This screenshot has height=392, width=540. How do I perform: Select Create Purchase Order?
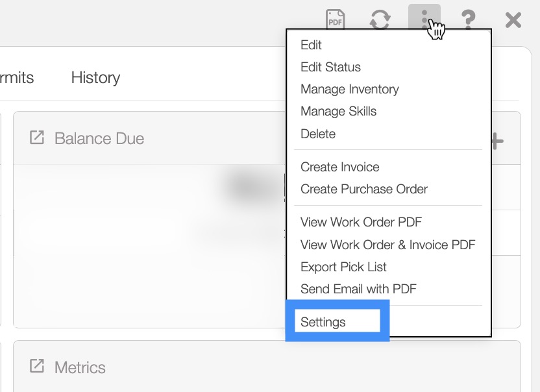[364, 190]
